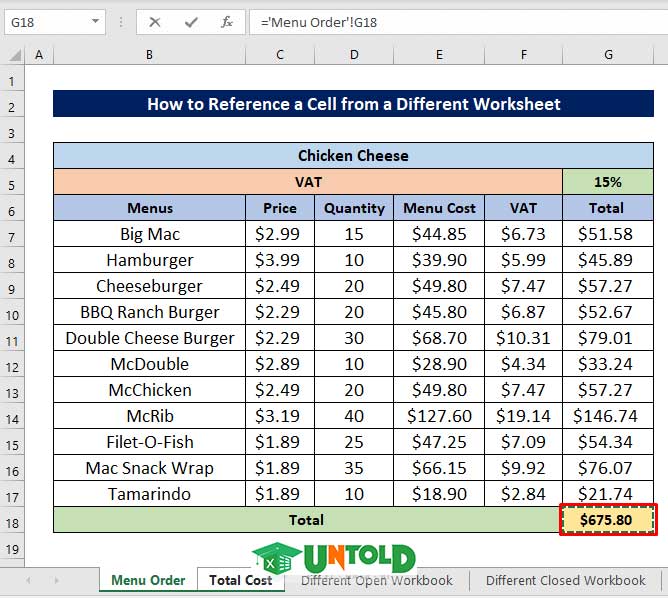668x598 pixels.
Task: Select the McDouble cell
Action: point(150,364)
